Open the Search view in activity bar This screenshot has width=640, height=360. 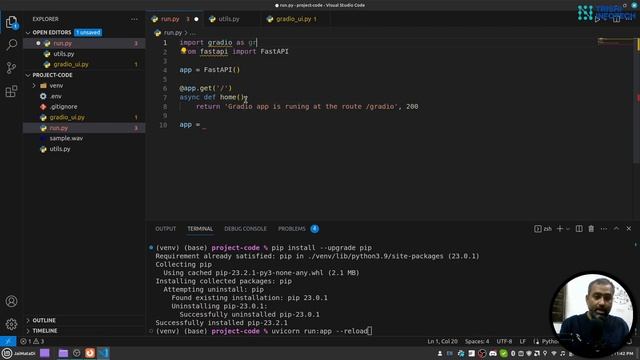point(11,44)
